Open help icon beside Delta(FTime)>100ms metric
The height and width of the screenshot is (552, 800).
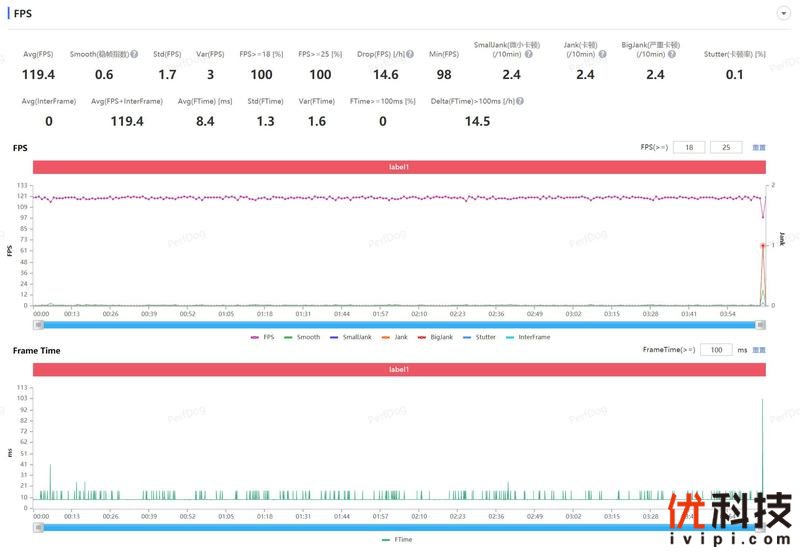pyautogui.click(x=520, y=101)
